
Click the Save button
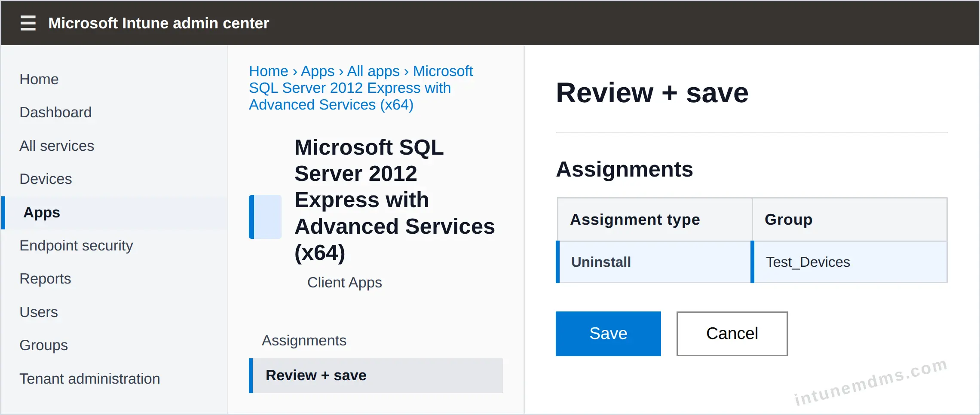(x=608, y=334)
